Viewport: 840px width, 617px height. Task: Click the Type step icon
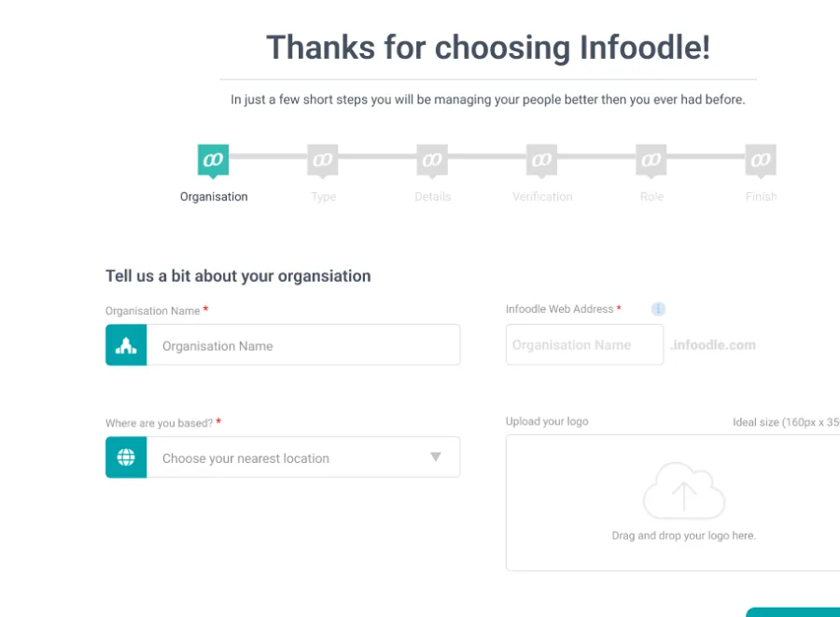[x=323, y=161]
